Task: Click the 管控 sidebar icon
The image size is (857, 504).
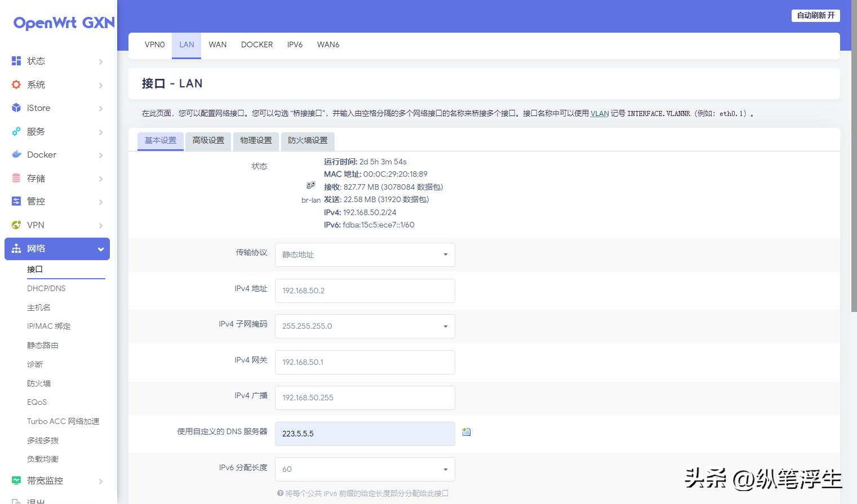Action: tap(15, 201)
